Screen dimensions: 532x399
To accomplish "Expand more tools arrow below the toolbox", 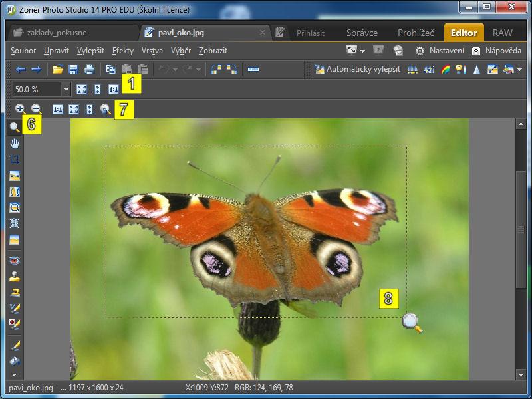I will (14, 375).
